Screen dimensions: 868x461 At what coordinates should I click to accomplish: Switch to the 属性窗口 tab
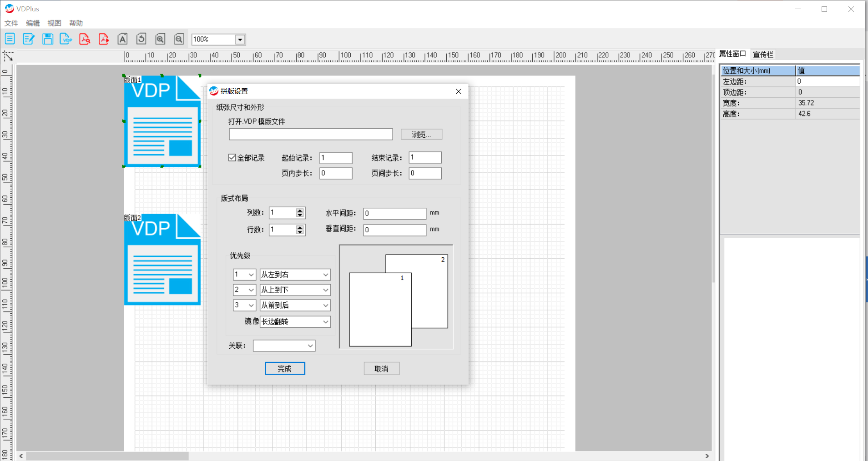pyautogui.click(x=732, y=54)
